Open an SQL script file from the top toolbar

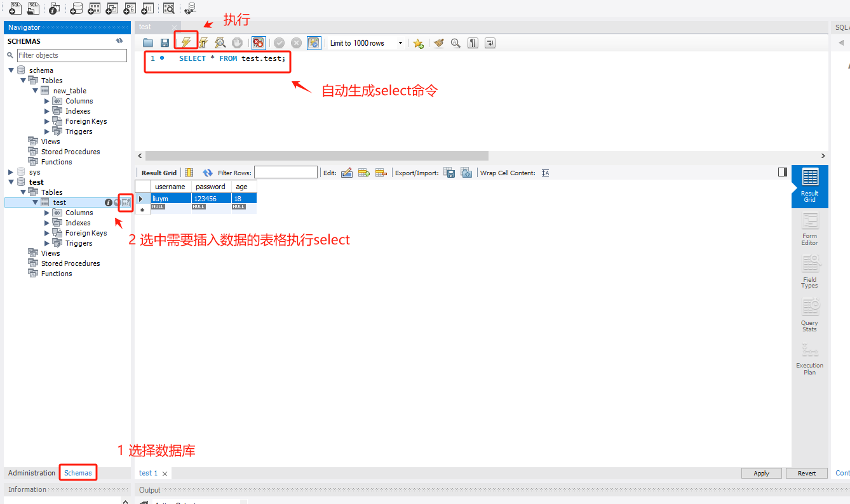pos(34,8)
